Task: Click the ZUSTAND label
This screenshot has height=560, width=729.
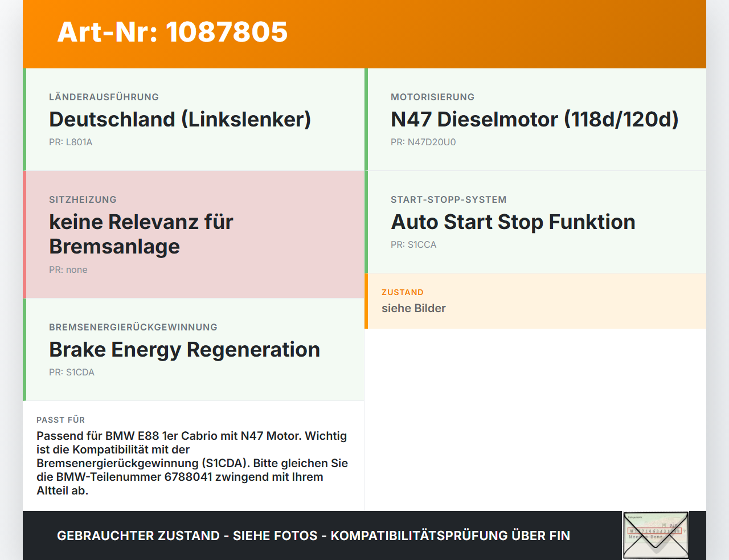Action: 403,292
